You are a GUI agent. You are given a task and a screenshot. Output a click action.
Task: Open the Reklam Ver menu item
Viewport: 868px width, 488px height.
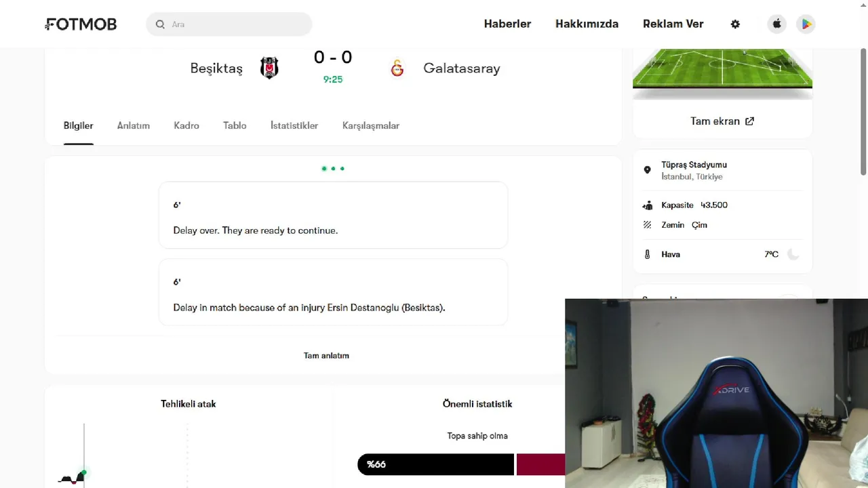click(x=673, y=24)
